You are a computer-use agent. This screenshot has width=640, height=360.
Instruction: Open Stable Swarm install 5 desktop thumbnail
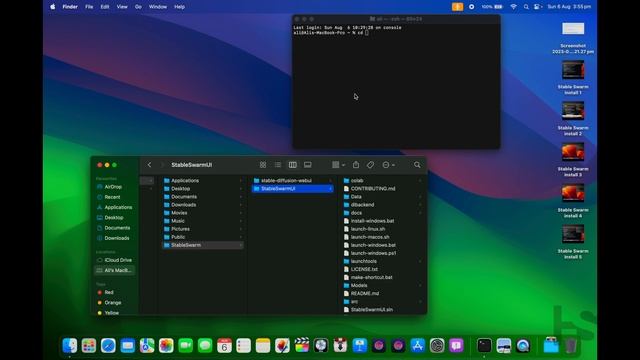(x=573, y=234)
